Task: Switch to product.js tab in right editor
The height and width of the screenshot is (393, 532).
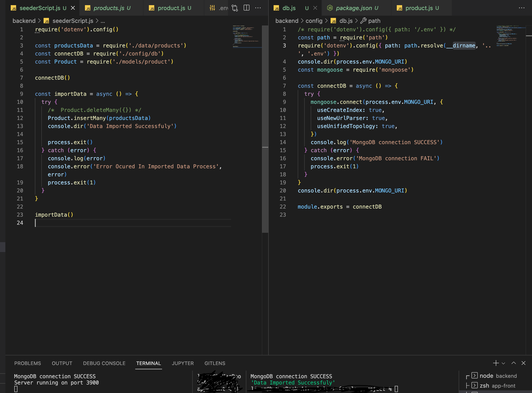Action: [x=422, y=8]
